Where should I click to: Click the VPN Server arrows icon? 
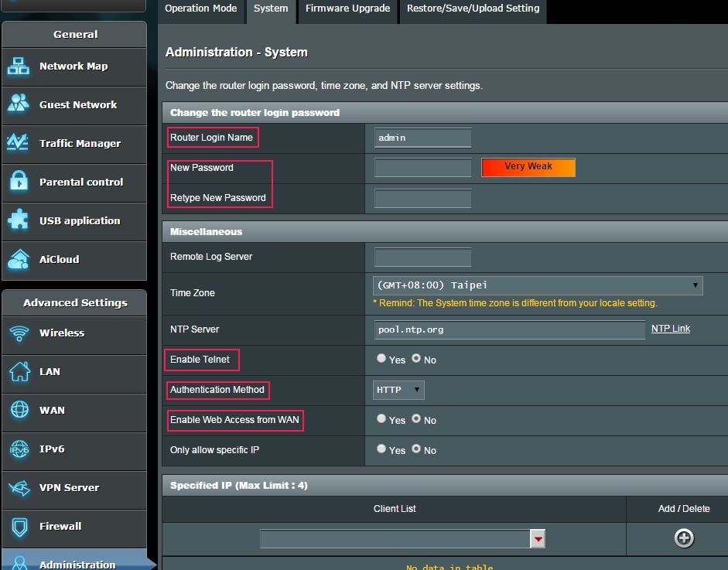[x=19, y=487]
